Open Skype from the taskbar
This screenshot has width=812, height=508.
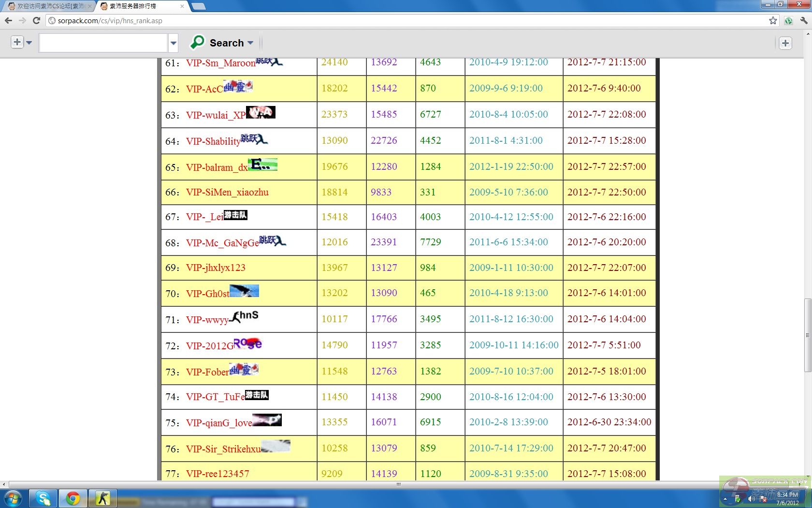[43, 498]
